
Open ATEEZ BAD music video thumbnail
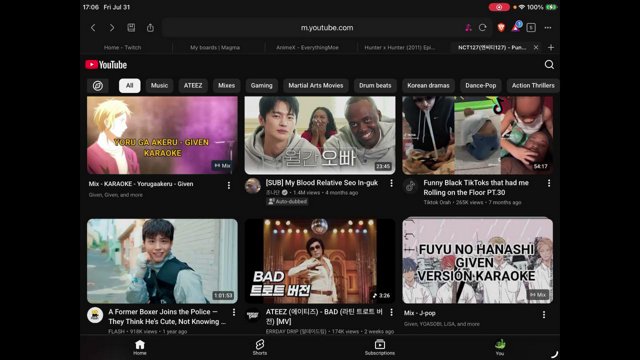320,261
